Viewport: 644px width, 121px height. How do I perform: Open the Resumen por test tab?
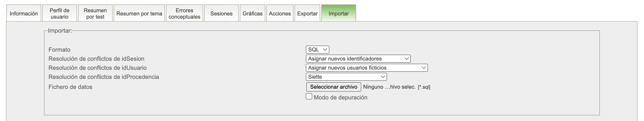point(95,13)
